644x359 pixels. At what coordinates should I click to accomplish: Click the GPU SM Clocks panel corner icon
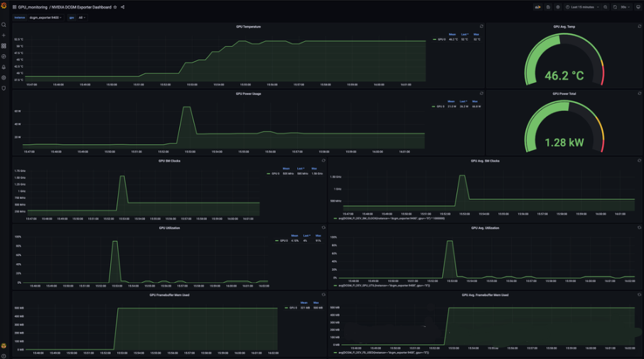pos(323,161)
